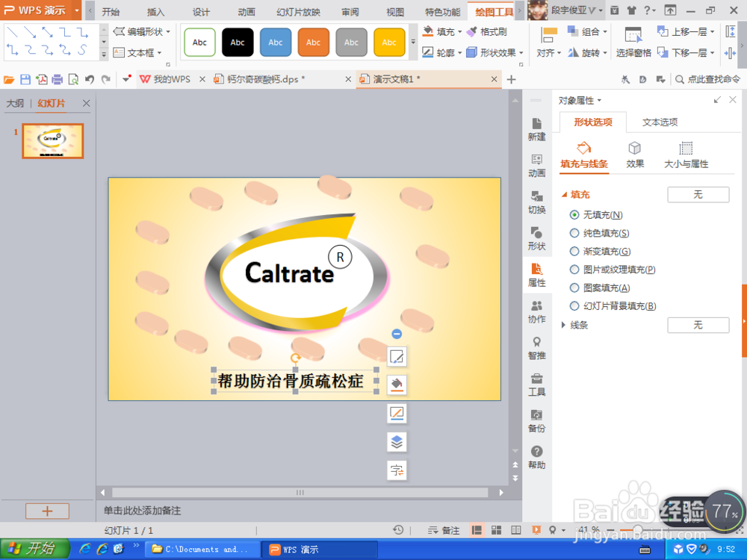Open the 大小与属性 tab
This screenshot has width=747, height=560.
tap(686, 155)
